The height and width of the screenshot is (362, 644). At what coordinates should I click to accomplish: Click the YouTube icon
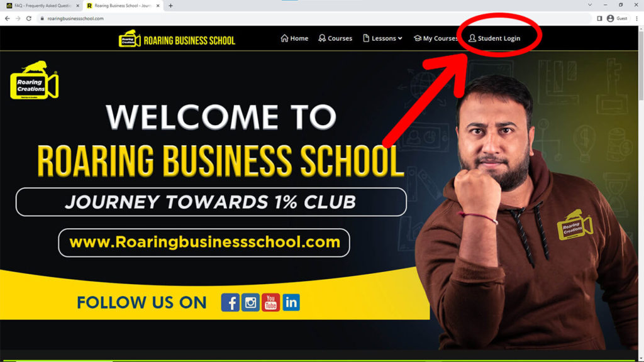click(270, 302)
